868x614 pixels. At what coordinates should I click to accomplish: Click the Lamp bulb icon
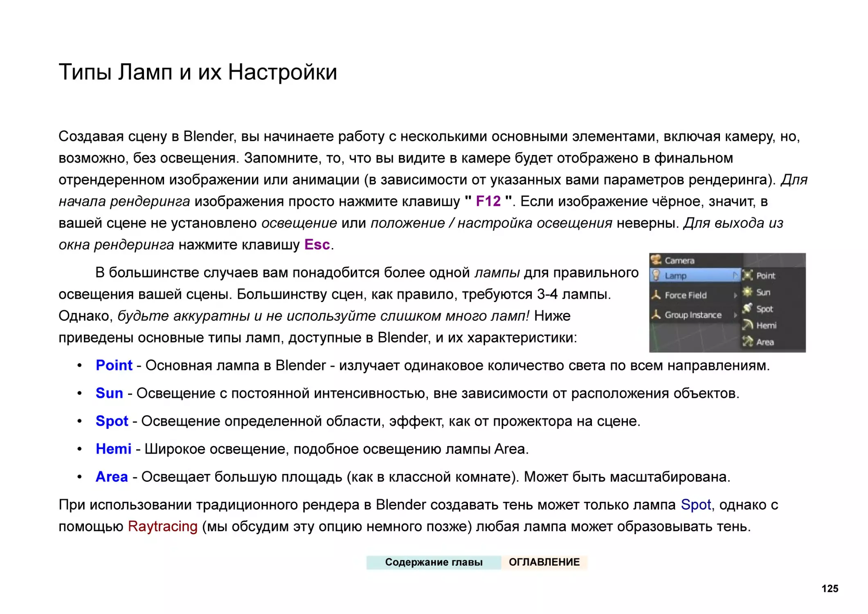click(656, 275)
